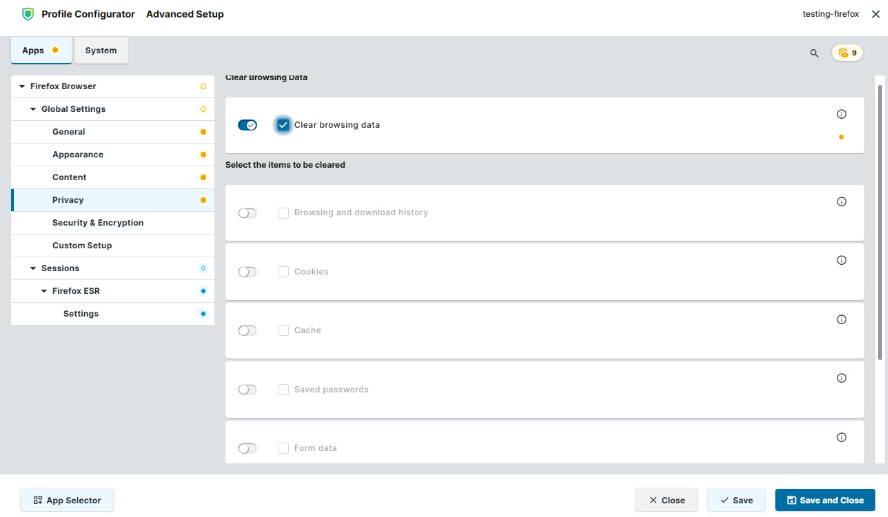Show info for Clear browsing data

click(x=842, y=114)
